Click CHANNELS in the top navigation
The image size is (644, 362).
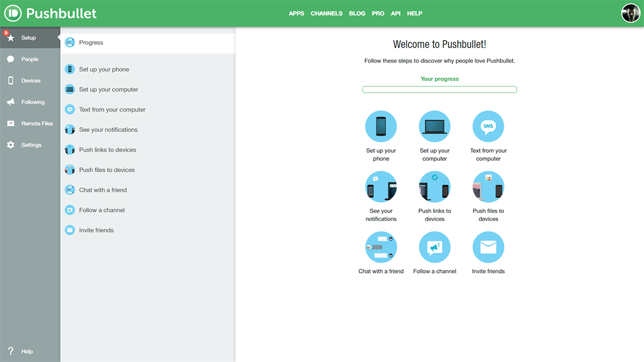click(x=326, y=13)
